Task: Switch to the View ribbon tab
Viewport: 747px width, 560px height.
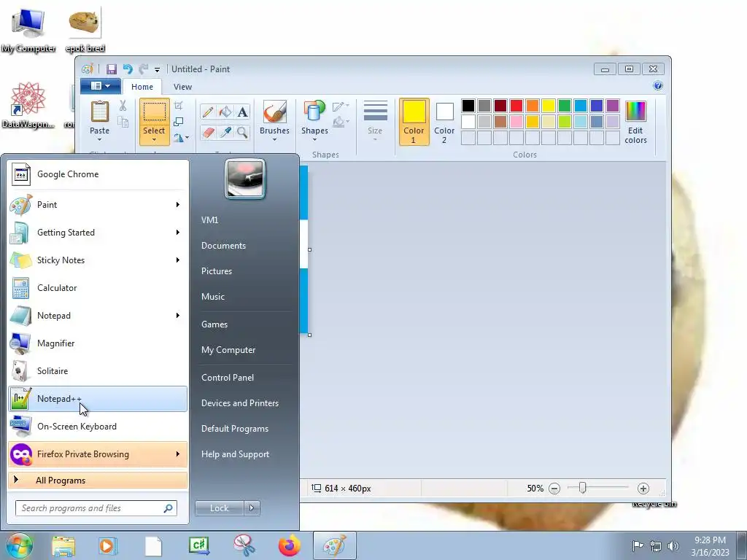Action: tap(182, 87)
